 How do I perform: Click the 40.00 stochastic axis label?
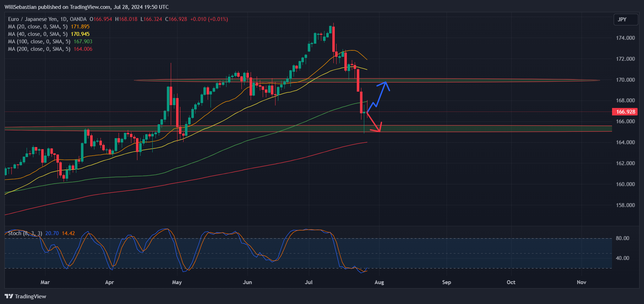pyautogui.click(x=622, y=258)
